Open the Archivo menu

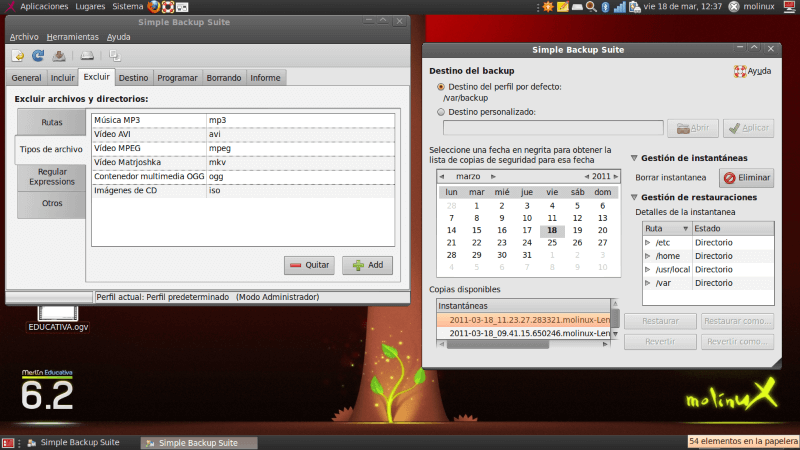point(24,37)
